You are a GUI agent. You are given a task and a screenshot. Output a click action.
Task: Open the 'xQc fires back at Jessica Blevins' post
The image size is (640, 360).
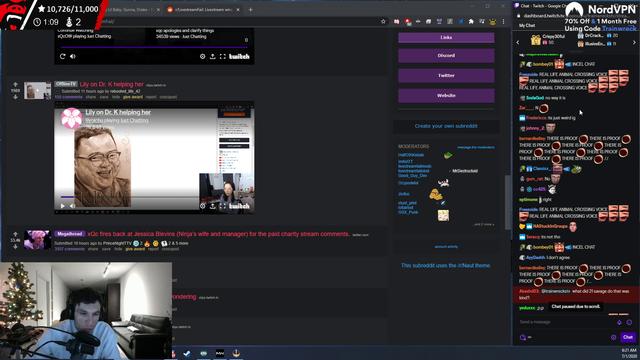[218, 234]
